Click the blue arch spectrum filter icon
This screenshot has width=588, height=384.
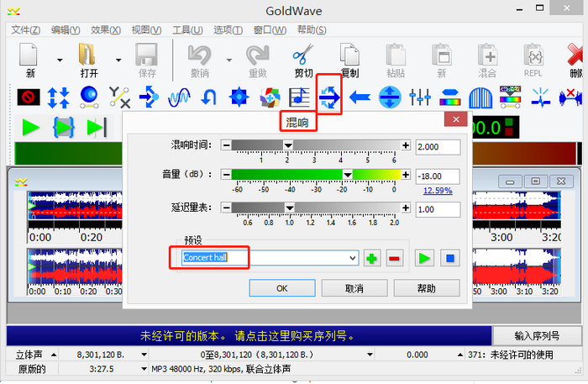480,97
